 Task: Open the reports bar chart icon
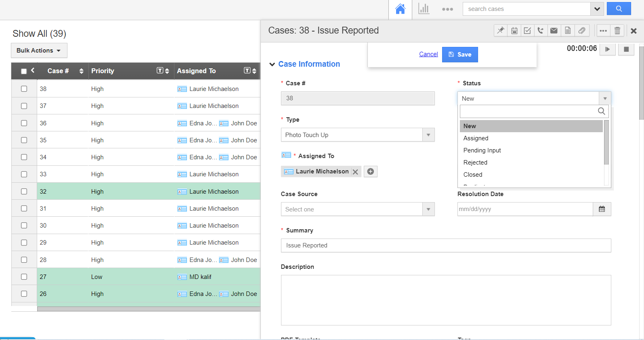(424, 9)
